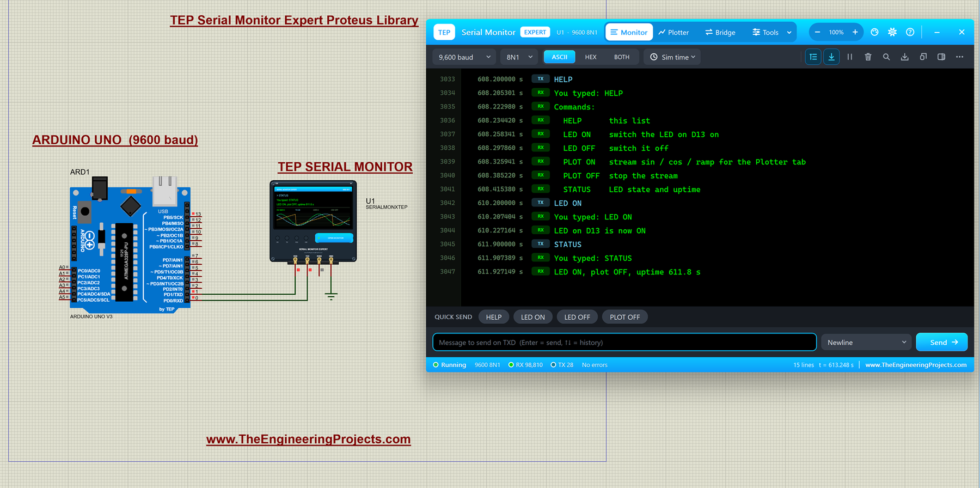
Task: Open the settings gear in Serial Monitor
Action: click(892, 32)
